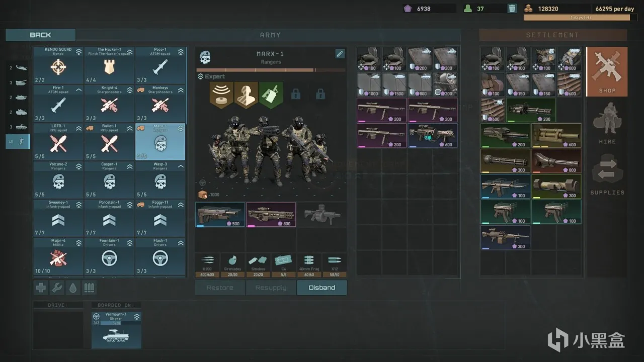Viewport: 644px width, 362px height.
Task: Buy settlement assault rifle priced 100 blue
Action: [x=505, y=187]
